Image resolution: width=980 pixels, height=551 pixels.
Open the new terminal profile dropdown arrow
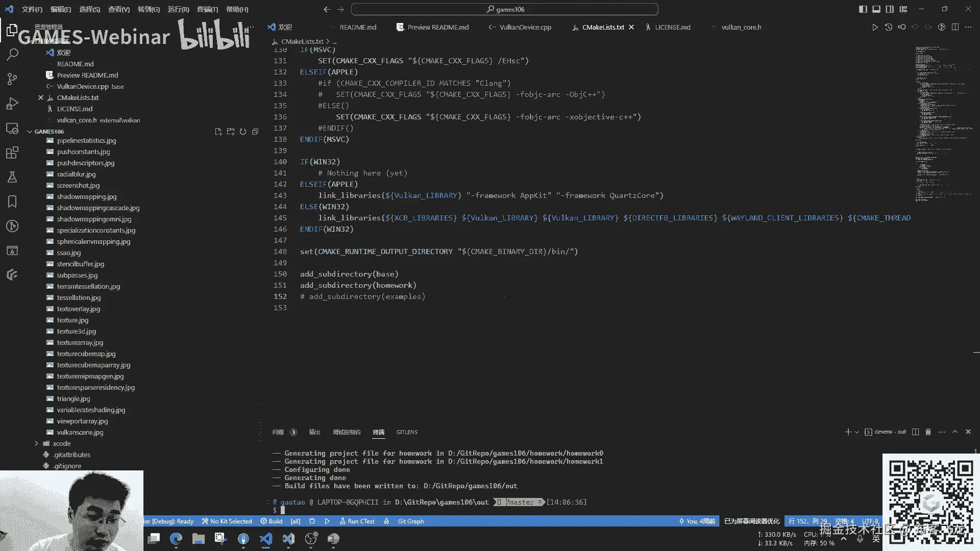[857, 432]
